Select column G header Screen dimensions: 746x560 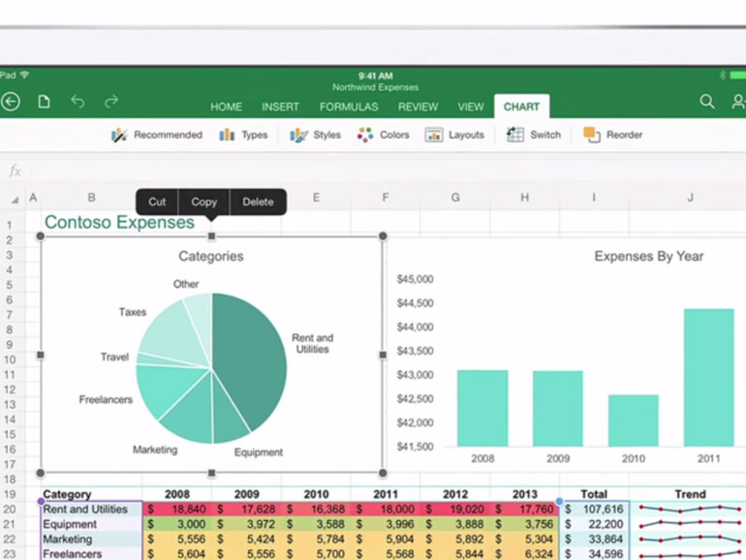click(x=455, y=198)
